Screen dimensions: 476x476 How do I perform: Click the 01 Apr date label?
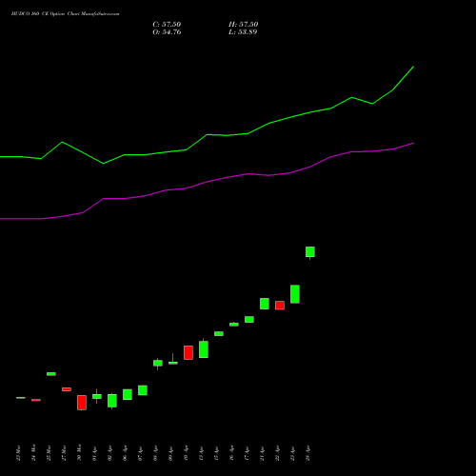tap(94, 453)
